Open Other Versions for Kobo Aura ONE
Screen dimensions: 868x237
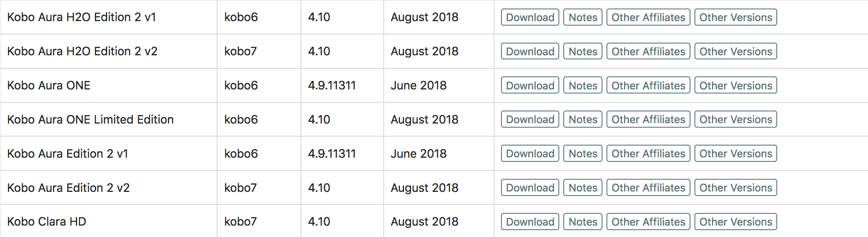[x=736, y=85]
